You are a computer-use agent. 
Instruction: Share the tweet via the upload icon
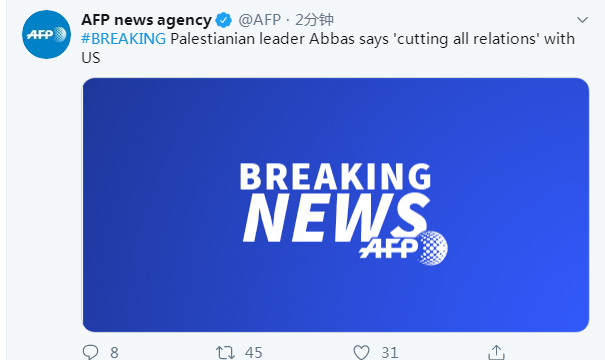[x=496, y=352]
